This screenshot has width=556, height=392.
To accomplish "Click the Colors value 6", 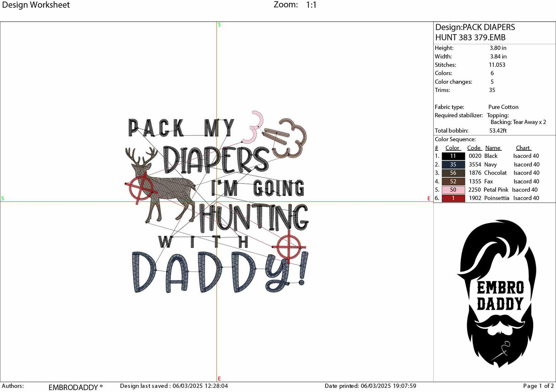I will click(492, 73).
